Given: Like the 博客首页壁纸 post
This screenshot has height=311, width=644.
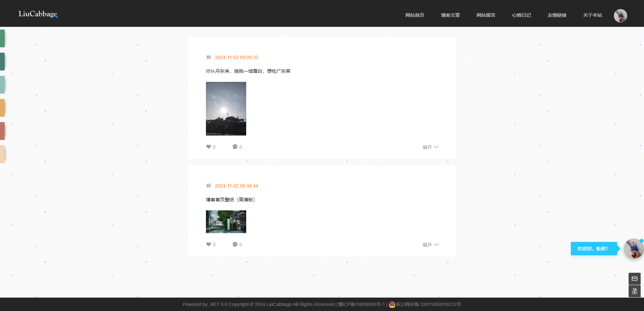Looking at the screenshot, I should coord(211,245).
